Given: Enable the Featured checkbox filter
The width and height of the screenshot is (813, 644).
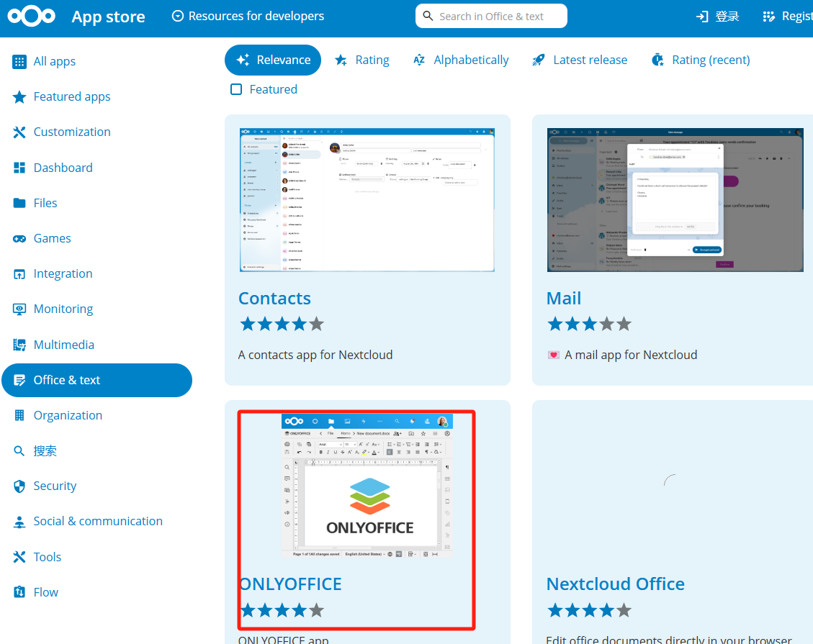Looking at the screenshot, I should coord(236,89).
